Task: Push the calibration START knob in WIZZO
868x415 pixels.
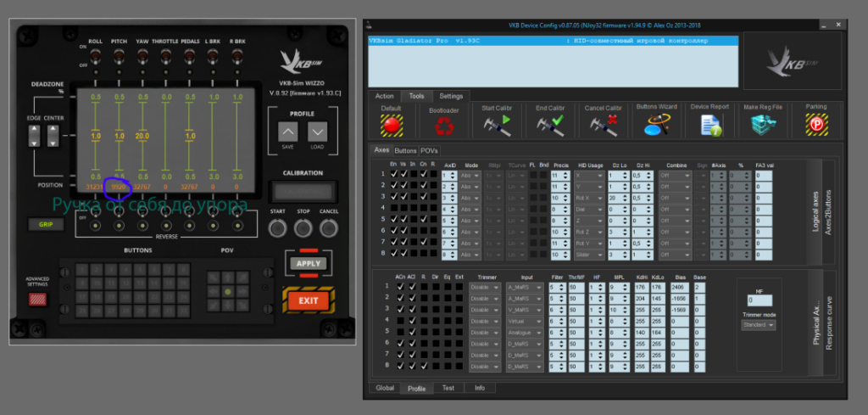Action: click(277, 227)
